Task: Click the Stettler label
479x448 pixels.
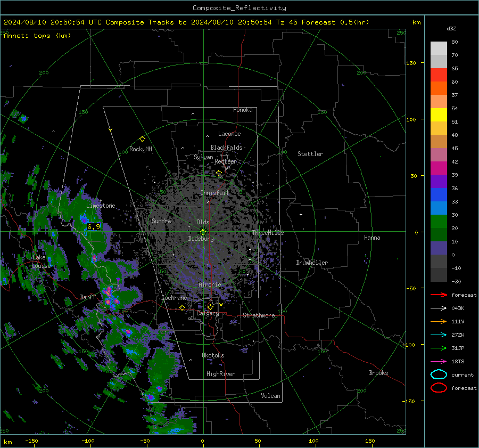Action: (x=310, y=154)
